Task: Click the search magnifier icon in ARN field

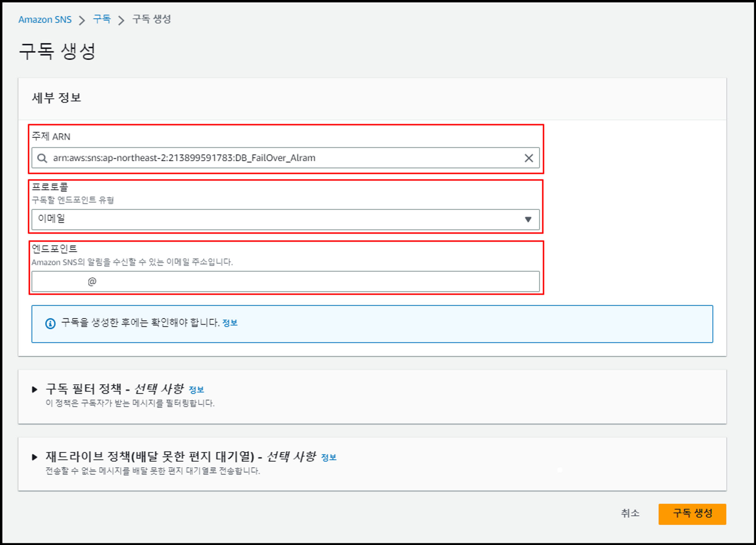Action: tap(42, 158)
